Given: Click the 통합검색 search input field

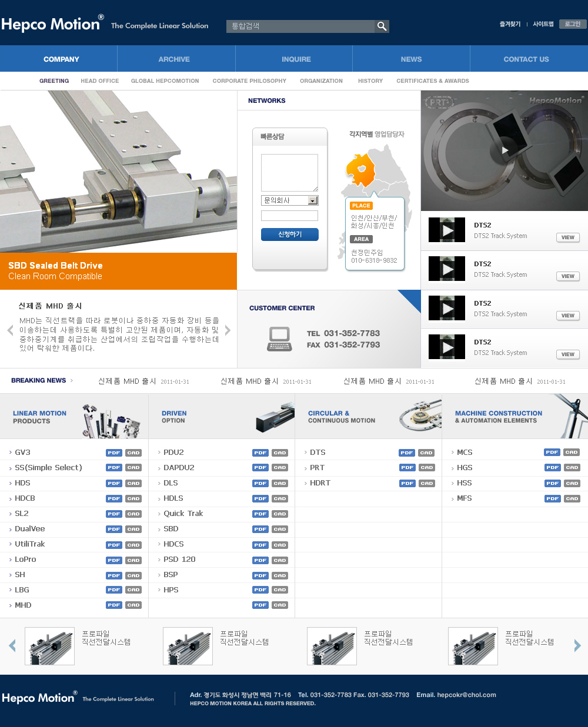Looking at the screenshot, I should [x=300, y=26].
